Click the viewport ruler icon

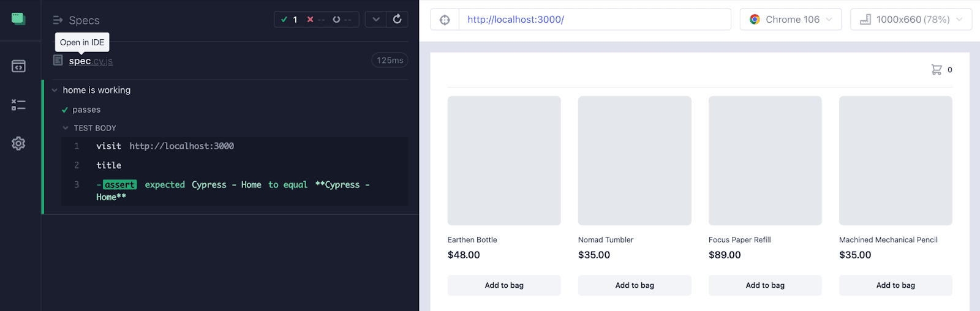pos(865,20)
